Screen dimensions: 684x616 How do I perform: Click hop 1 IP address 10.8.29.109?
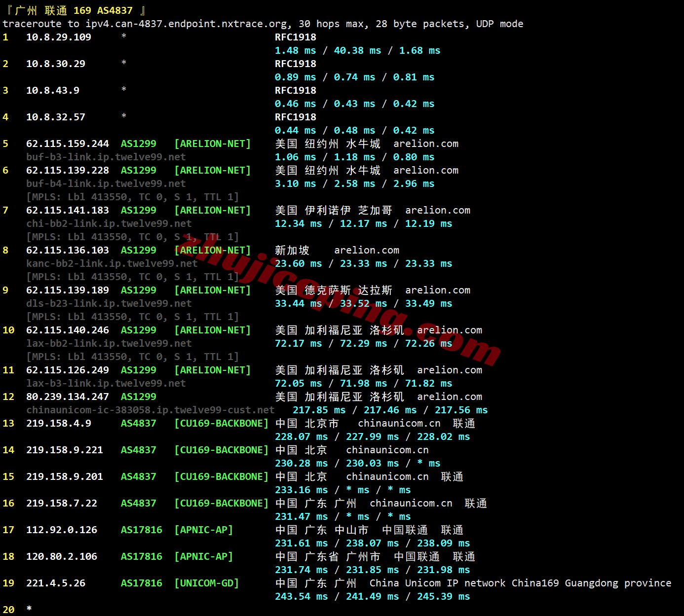point(59,37)
